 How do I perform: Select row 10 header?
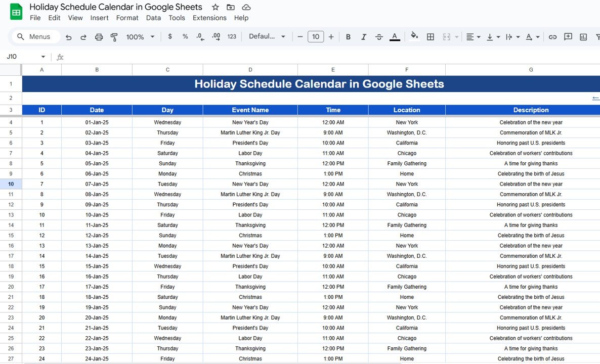point(11,184)
